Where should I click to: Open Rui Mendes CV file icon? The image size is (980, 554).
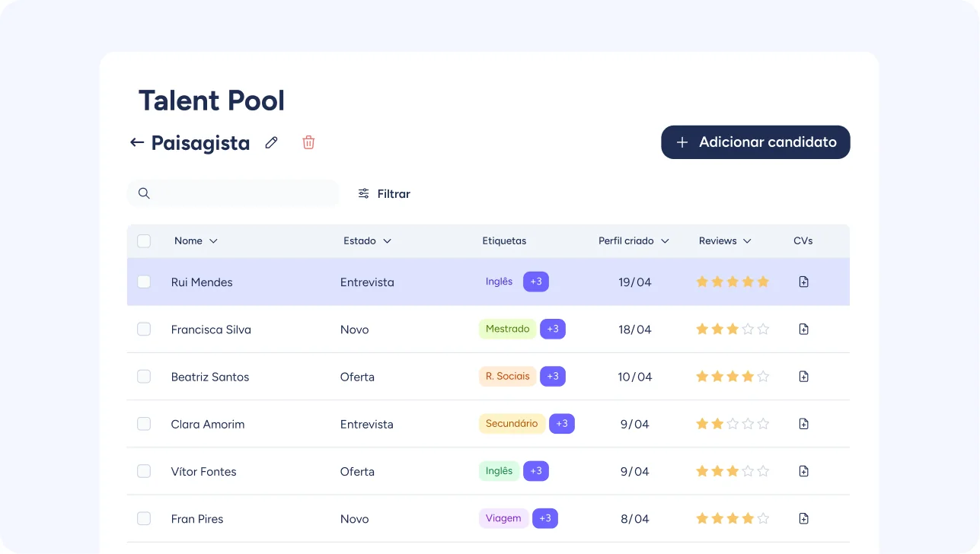coord(803,282)
